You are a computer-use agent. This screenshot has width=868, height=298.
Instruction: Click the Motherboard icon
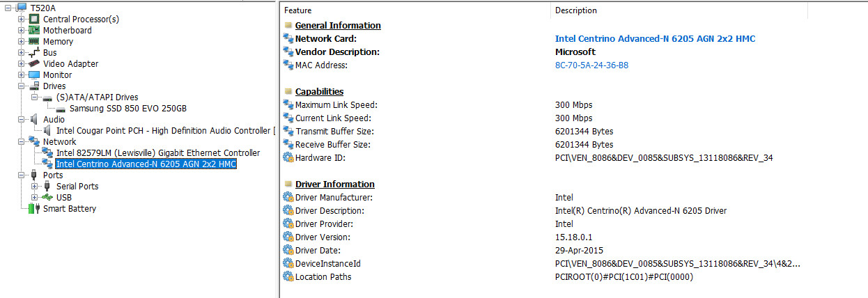pyautogui.click(x=34, y=30)
